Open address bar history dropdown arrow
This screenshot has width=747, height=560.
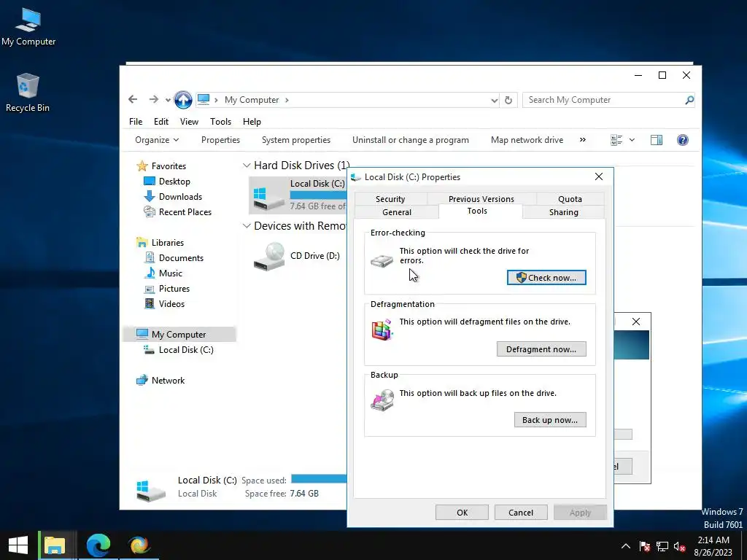pyautogui.click(x=494, y=100)
